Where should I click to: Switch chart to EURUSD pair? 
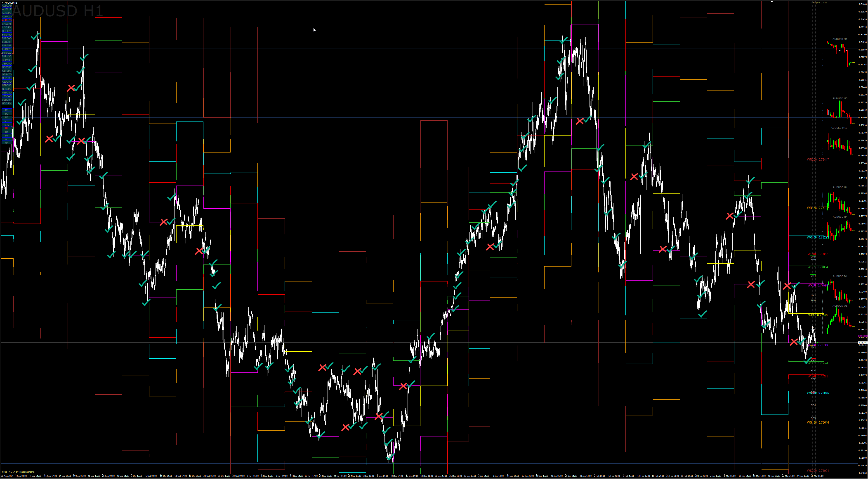pyautogui.click(x=7, y=56)
